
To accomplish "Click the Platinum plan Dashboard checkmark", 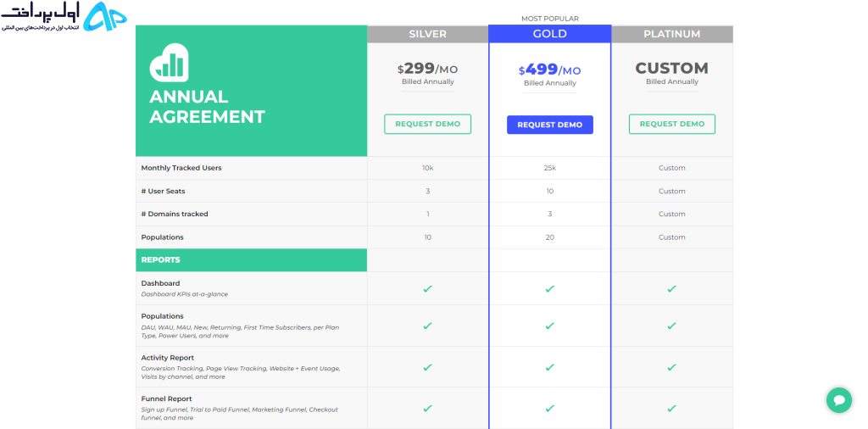I will click(x=671, y=288).
